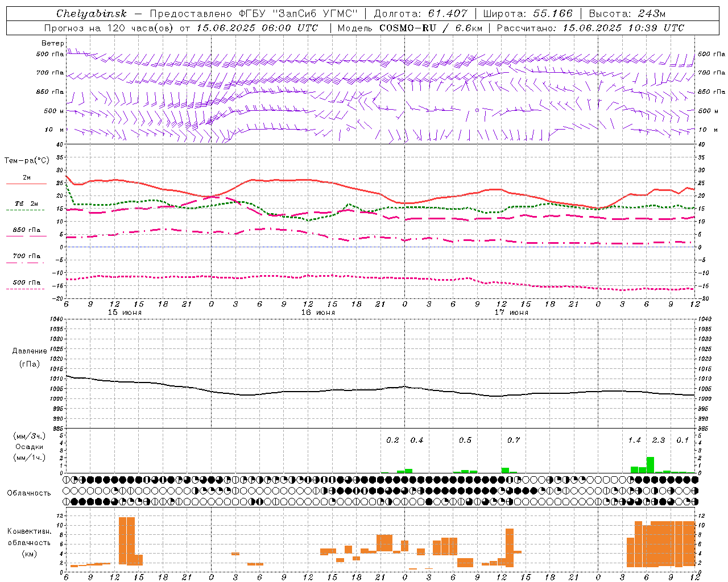Click the precipitation value 0.4
The width and height of the screenshot is (728, 582).
tap(417, 440)
